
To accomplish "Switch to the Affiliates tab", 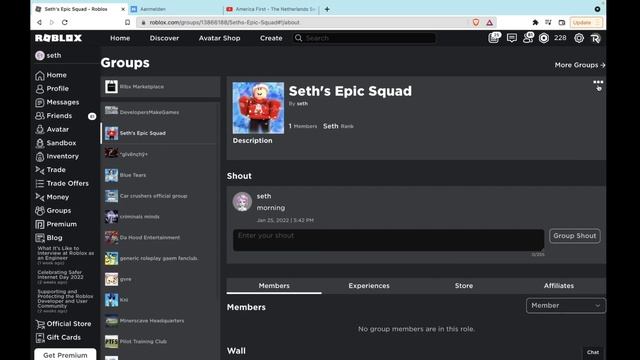I will (x=558, y=286).
